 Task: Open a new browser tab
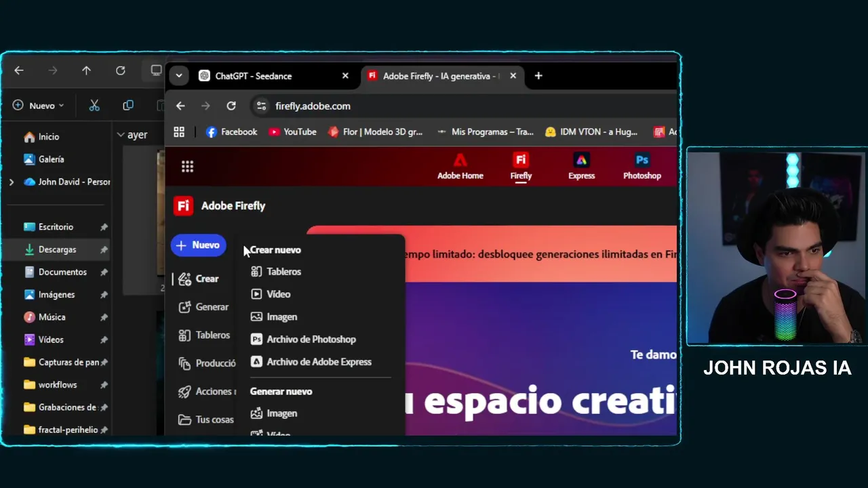538,76
